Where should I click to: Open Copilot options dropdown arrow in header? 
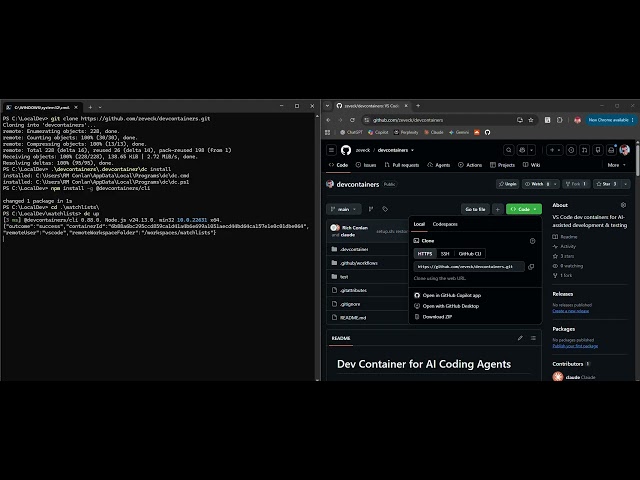531,150
